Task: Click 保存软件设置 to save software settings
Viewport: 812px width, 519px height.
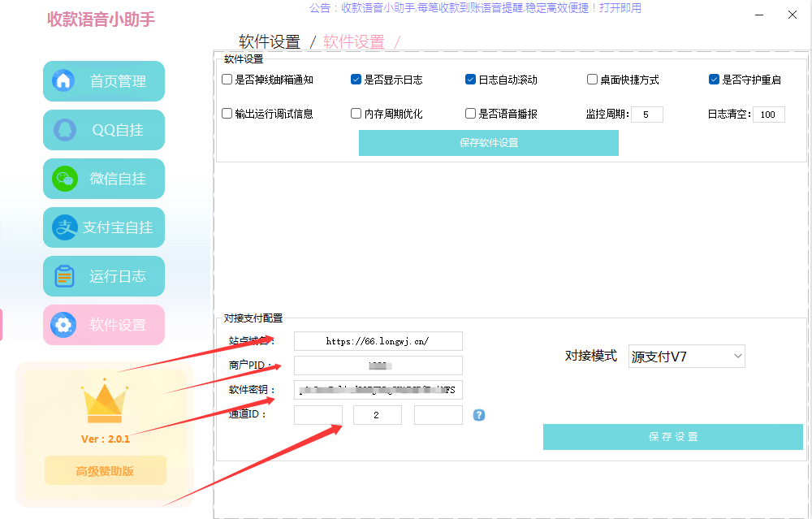Action: [488, 142]
